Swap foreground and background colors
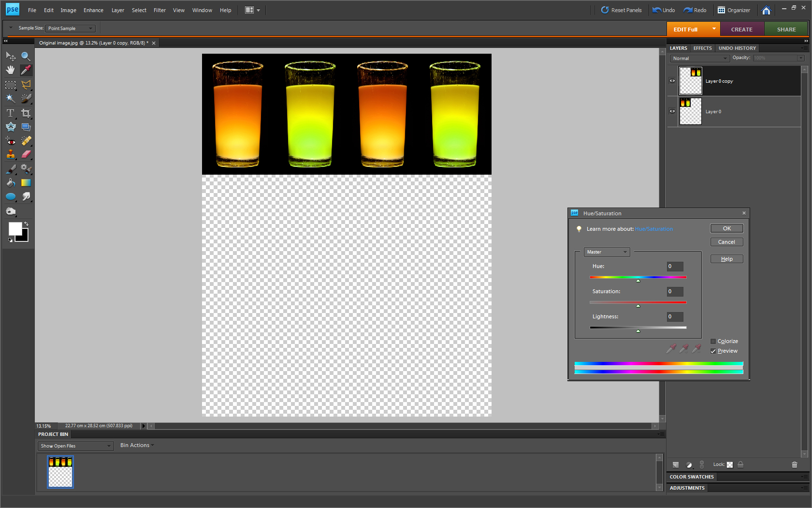This screenshot has width=812, height=508. pyautogui.click(x=26, y=224)
